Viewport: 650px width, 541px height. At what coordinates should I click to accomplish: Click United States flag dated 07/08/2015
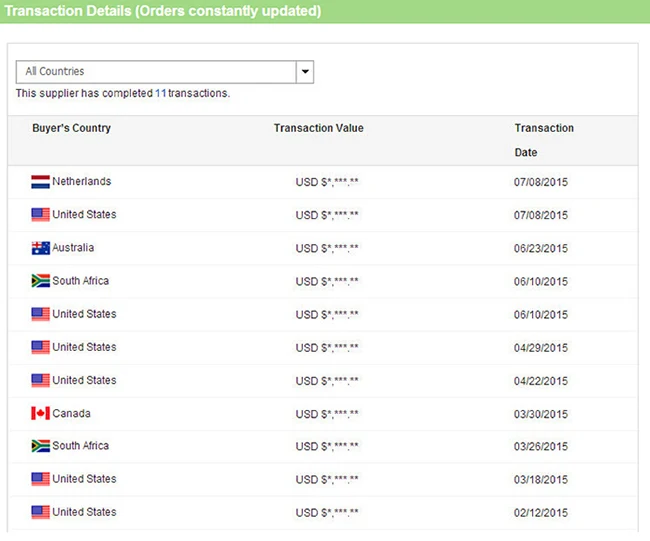point(40,215)
